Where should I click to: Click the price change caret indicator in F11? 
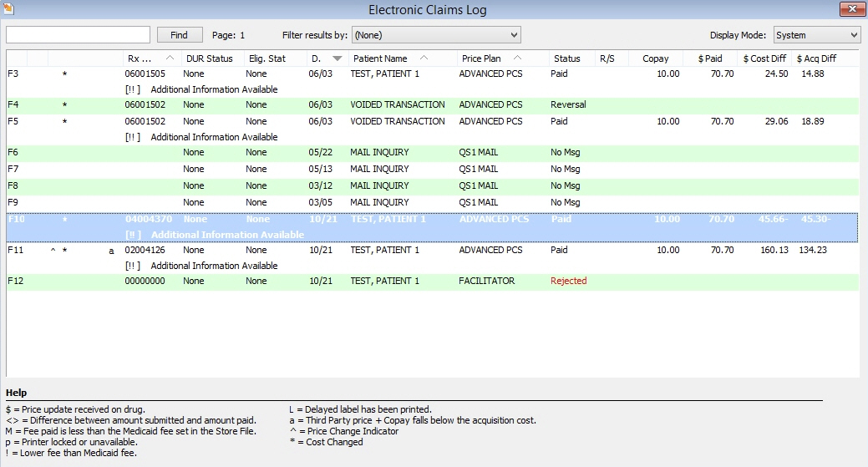53,250
